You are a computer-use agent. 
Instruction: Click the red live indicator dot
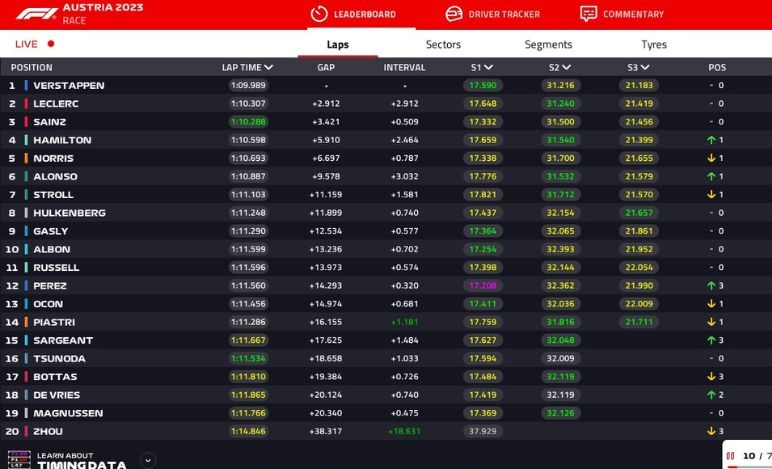pyautogui.click(x=51, y=44)
